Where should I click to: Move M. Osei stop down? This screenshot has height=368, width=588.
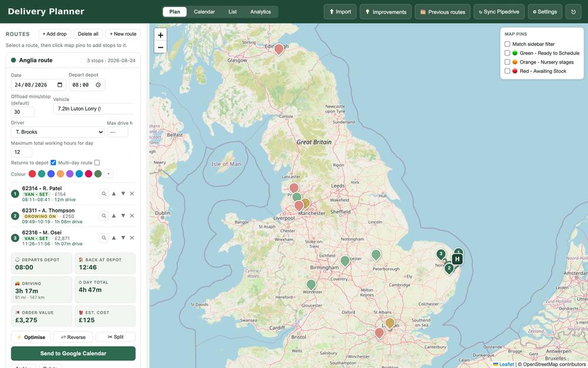[123, 238]
